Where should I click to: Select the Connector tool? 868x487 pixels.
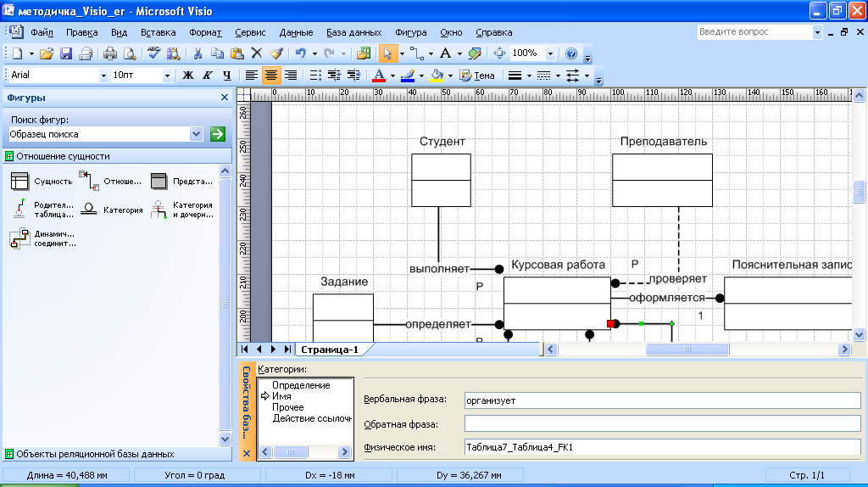tap(417, 53)
